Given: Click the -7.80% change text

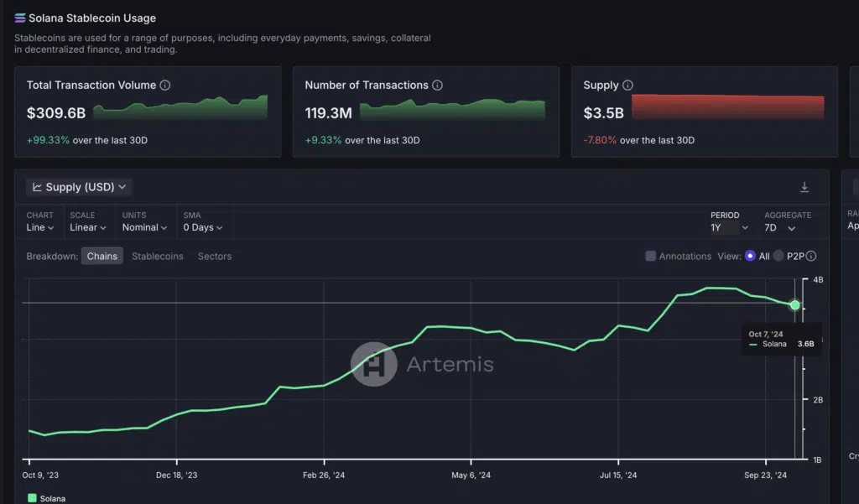Looking at the screenshot, I should pyautogui.click(x=600, y=140).
